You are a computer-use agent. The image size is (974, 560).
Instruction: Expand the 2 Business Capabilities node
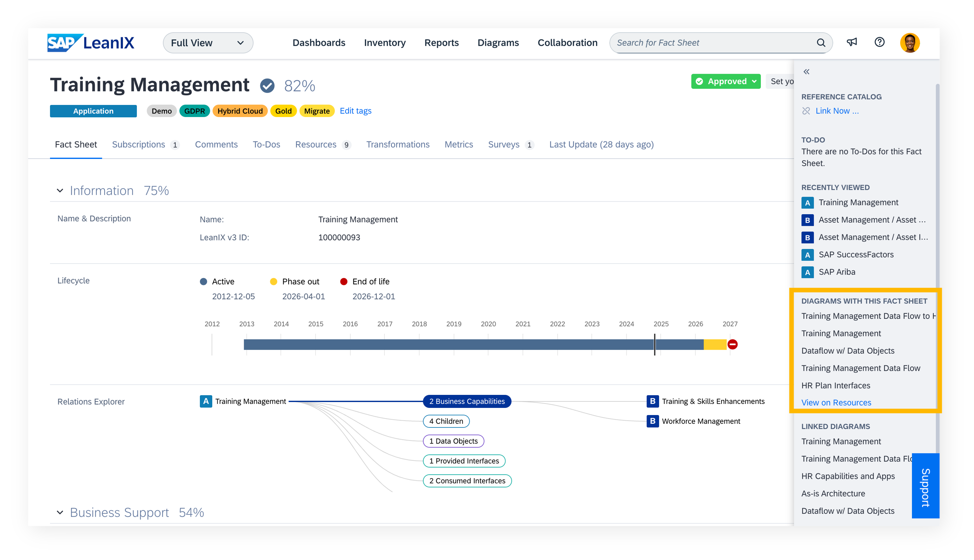point(467,401)
